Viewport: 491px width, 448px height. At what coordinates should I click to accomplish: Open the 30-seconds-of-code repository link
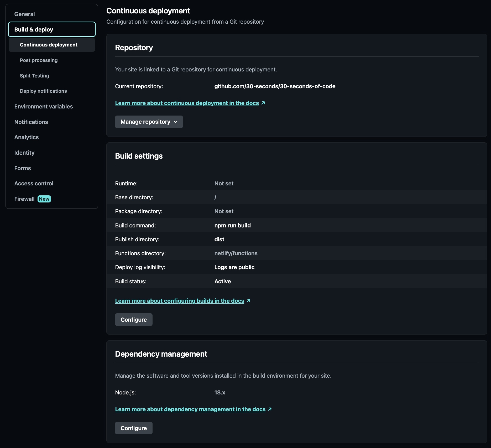pyautogui.click(x=275, y=86)
